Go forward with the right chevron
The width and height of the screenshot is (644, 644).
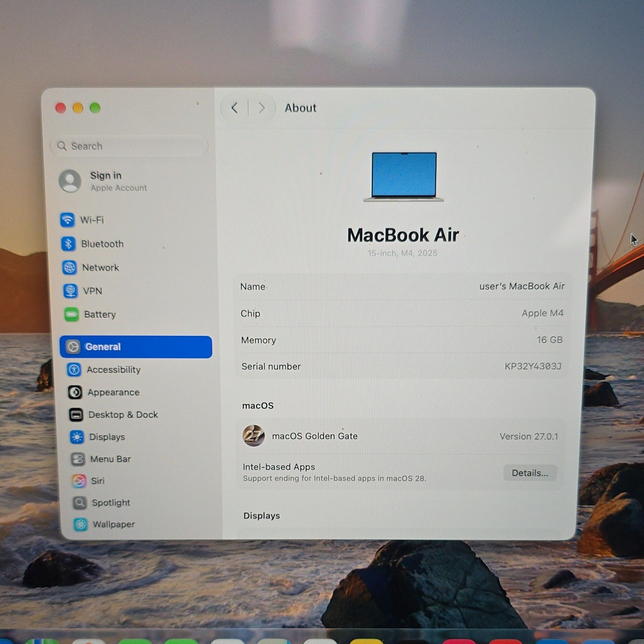[262, 108]
